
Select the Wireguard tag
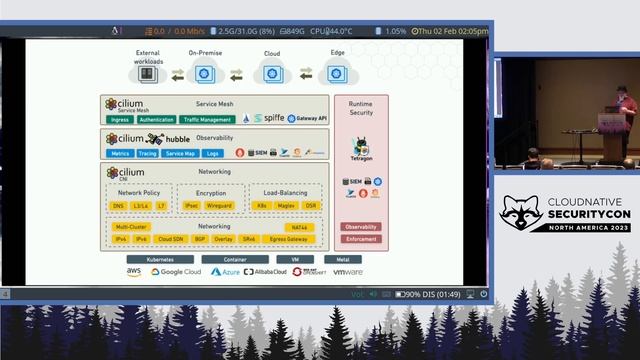point(219,206)
